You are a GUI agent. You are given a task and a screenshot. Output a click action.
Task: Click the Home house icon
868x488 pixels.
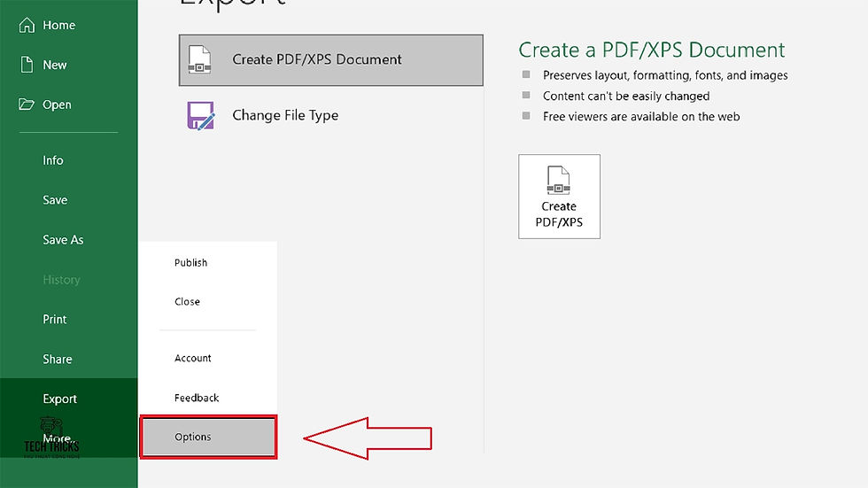pos(27,25)
